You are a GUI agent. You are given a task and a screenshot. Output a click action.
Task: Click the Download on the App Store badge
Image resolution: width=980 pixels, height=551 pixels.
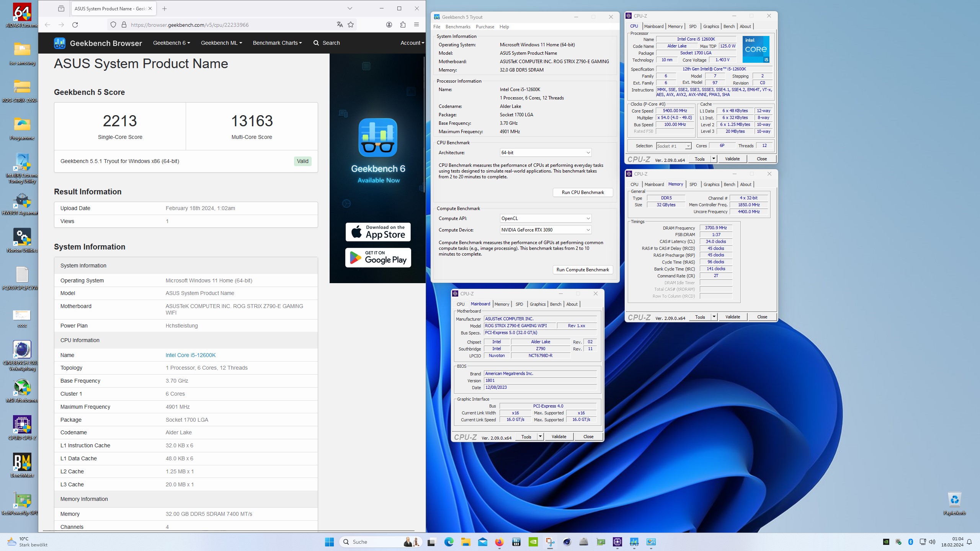(x=378, y=232)
